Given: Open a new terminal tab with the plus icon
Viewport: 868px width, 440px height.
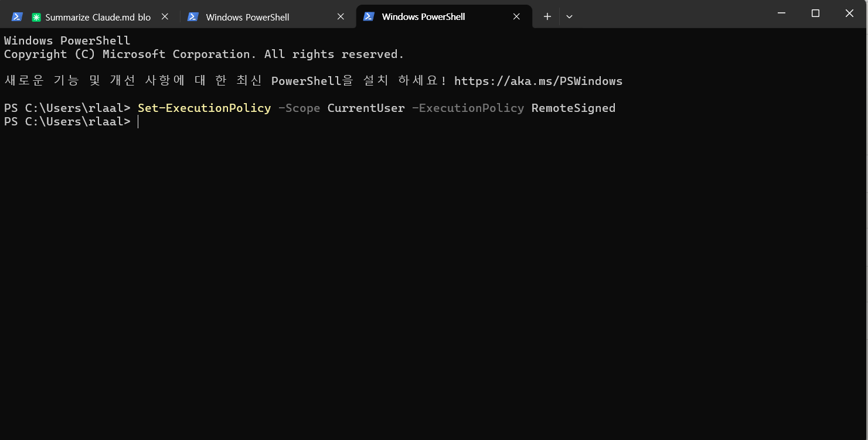Looking at the screenshot, I should tap(547, 16).
